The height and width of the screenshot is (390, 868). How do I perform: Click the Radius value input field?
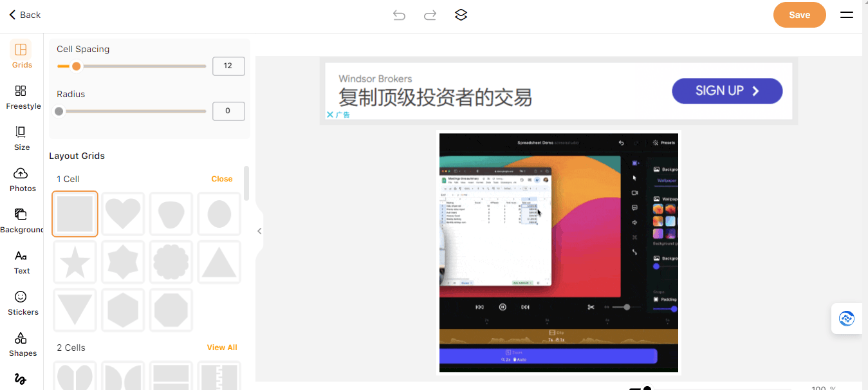(228, 111)
